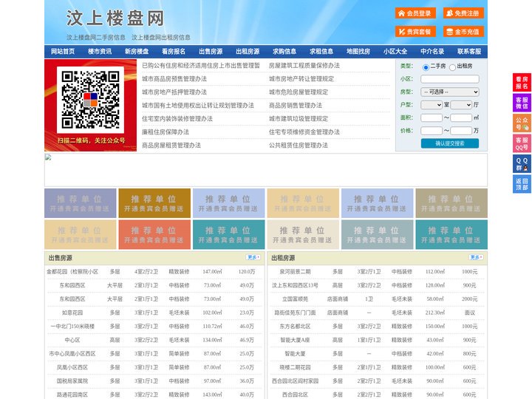
Task: Click the minimum 价格 input field
Action: click(432, 131)
